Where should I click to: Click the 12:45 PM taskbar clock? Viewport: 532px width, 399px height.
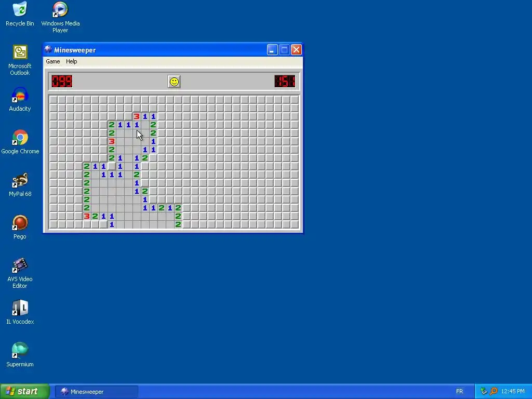[513, 392]
